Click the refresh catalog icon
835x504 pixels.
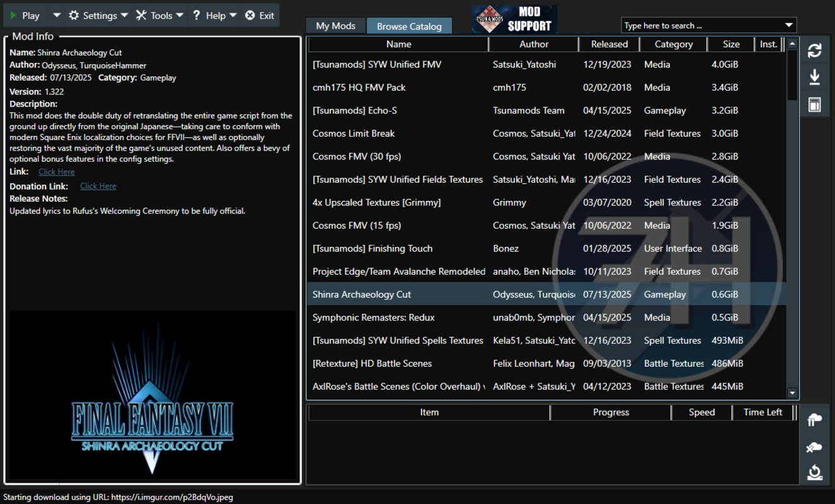[814, 50]
